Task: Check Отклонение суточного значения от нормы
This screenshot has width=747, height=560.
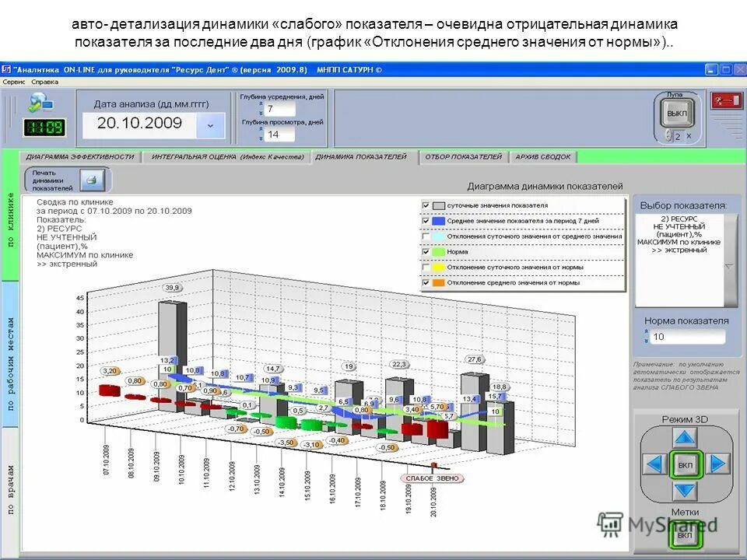Action: pyautogui.click(x=426, y=267)
